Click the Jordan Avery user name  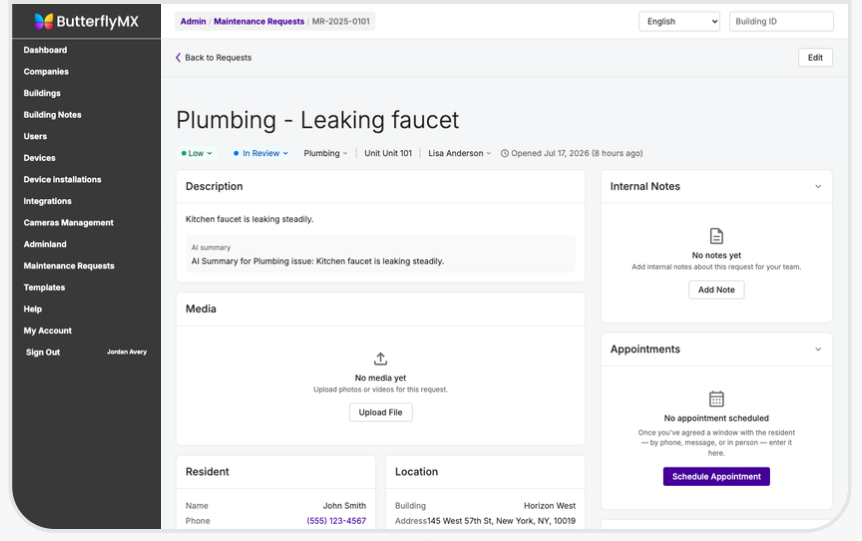pyautogui.click(x=126, y=352)
